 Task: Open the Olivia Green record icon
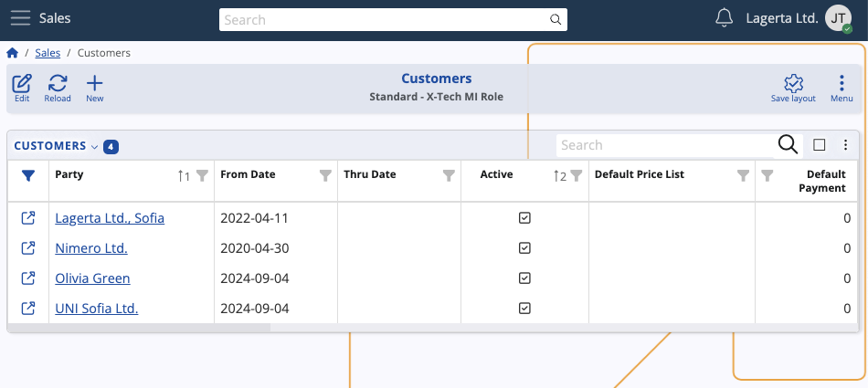coord(28,278)
